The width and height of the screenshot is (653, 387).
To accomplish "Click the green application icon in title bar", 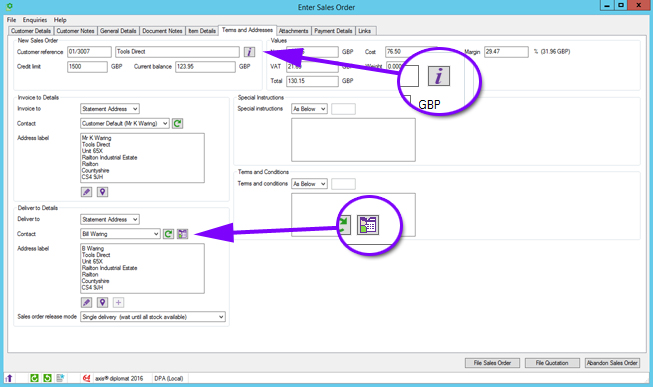I will tap(9, 7).
